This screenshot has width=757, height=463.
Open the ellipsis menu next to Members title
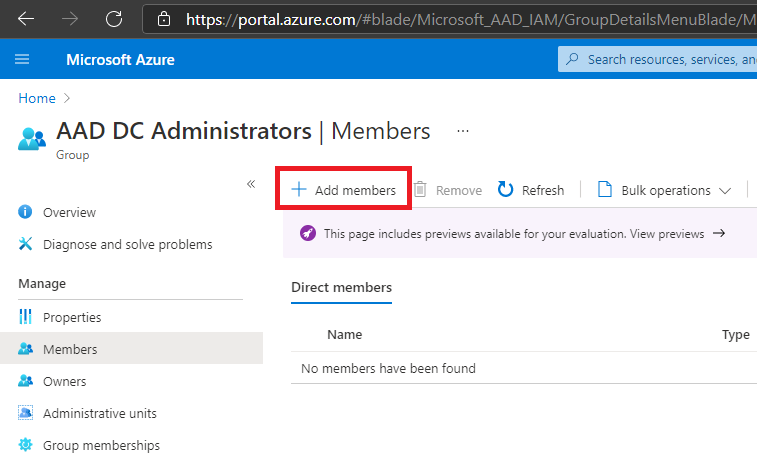tap(463, 131)
